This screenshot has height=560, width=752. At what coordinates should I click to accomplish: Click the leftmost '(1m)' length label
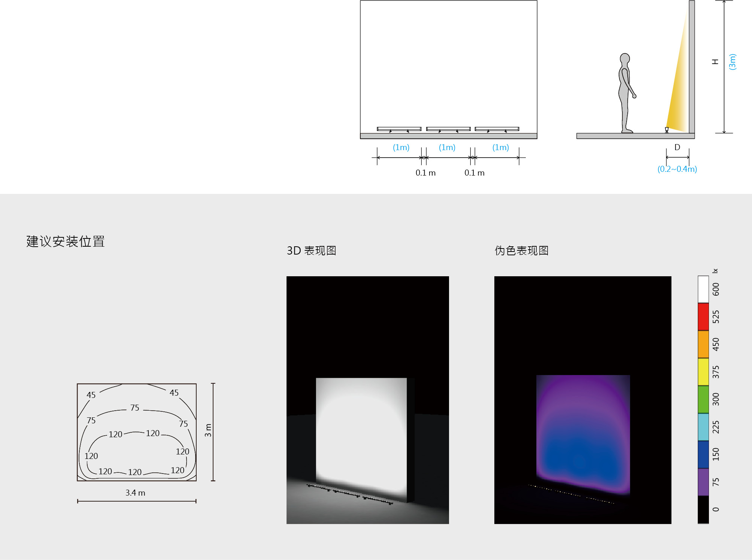(x=401, y=147)
